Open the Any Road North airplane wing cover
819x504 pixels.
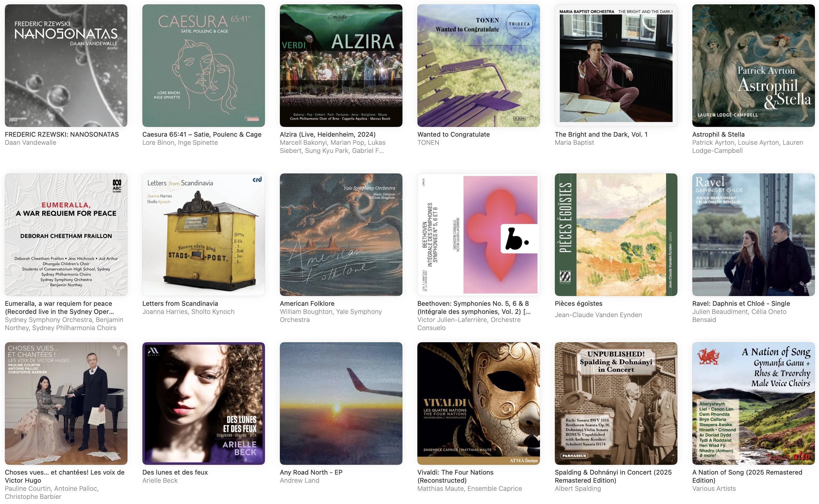click(341, 403)
